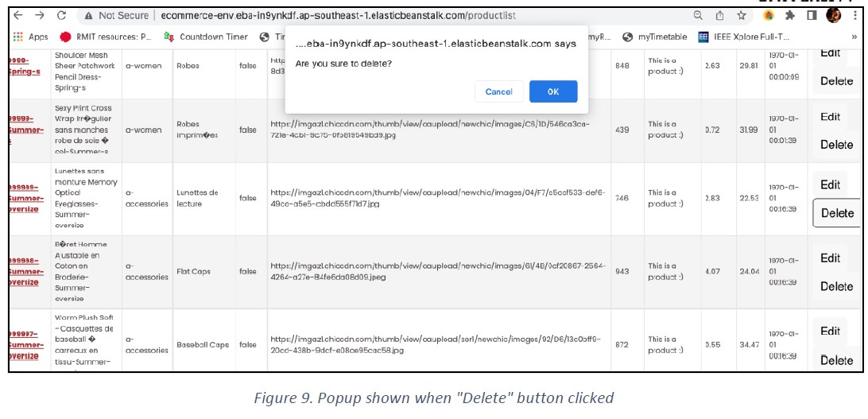
Task: Cancel the delete confirmation dialog
Action: pos(498,91)
